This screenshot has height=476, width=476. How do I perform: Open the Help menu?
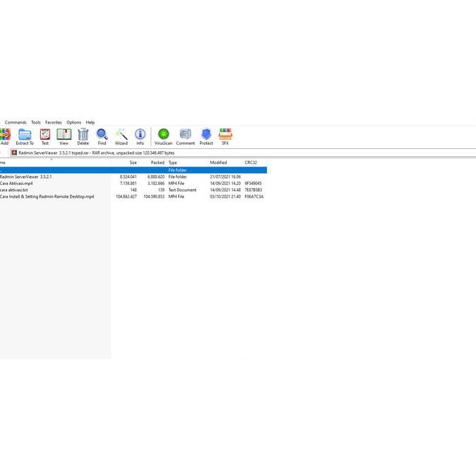pyautogui.click(x=90, y=122)
